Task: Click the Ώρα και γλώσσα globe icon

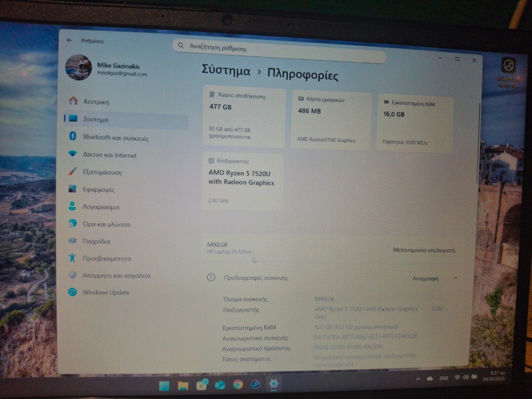Action: 72,224
